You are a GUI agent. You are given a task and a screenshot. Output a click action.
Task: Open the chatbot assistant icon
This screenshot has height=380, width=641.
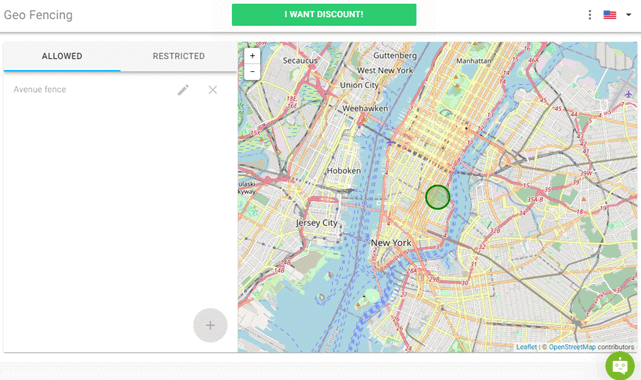(620, 365)
